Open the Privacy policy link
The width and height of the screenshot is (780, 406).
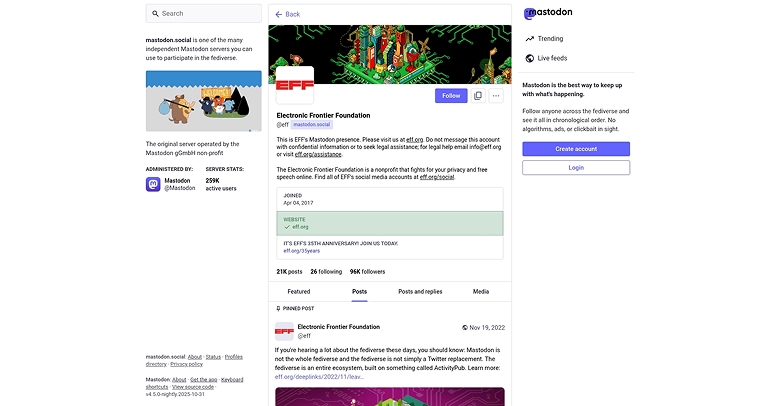point(186,364)
